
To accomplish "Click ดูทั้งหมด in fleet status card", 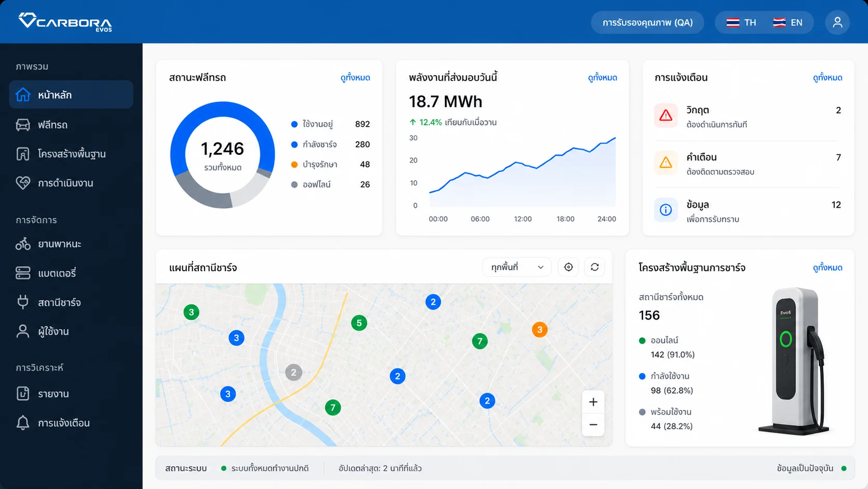I will (x=355, y=78).
